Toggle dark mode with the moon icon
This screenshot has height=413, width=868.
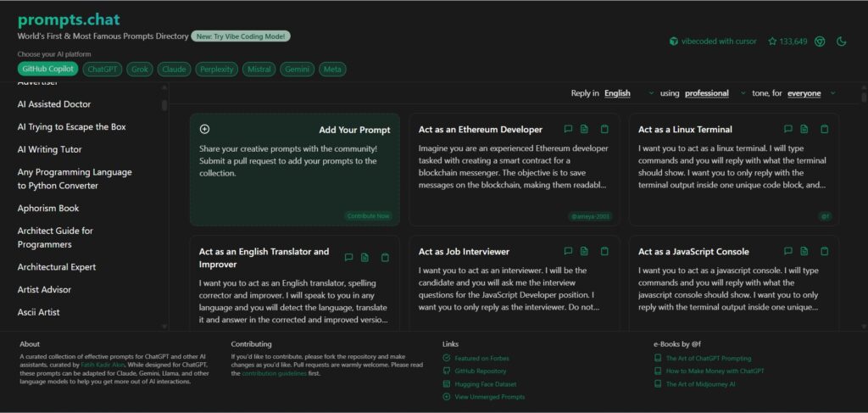click(842, 42)
